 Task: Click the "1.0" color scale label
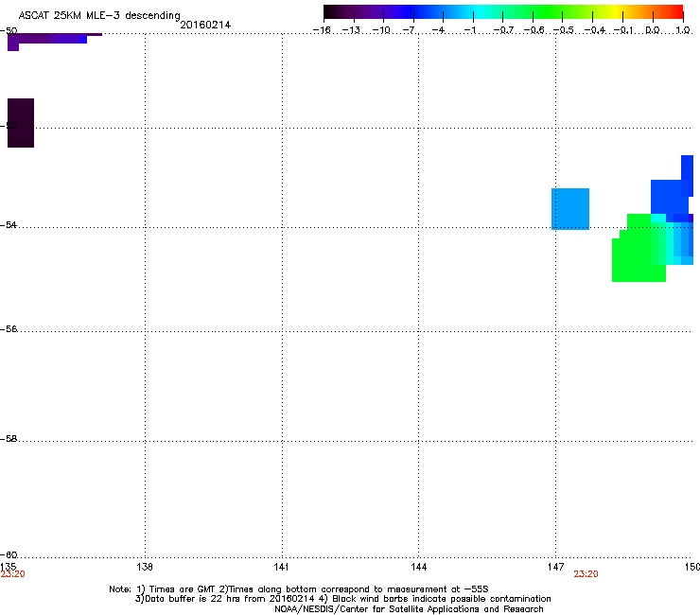683,30
